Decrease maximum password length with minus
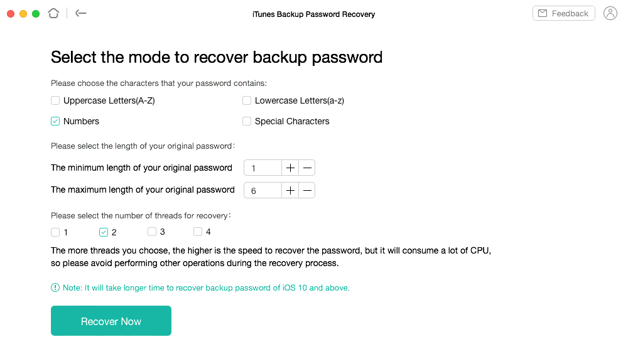 click(307, 190)
